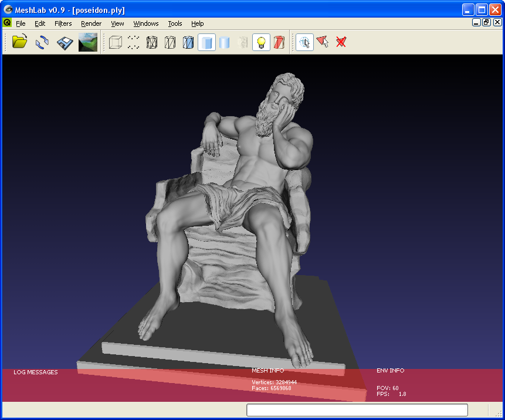Click the empty status bar progress field
The height and width of the screenshot is (420, 505).
point(357,410)
